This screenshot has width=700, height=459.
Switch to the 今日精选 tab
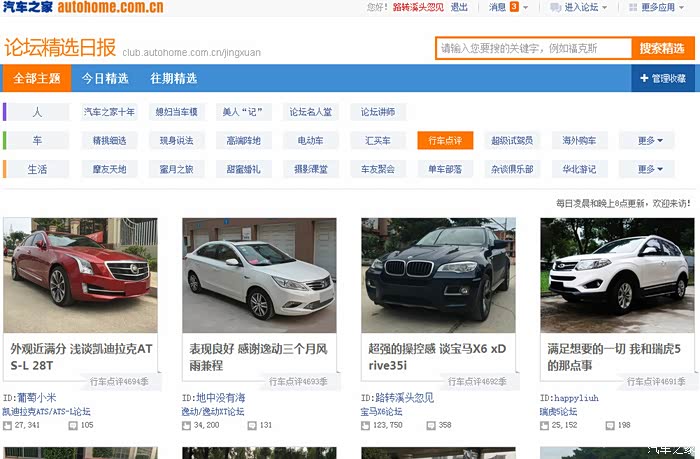[105, 78]
